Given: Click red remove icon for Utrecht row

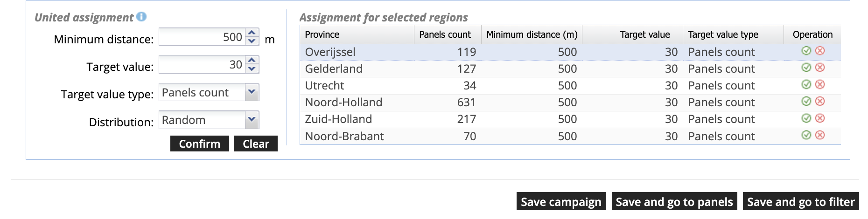Looking at the screenshot, I should [820, 84].
